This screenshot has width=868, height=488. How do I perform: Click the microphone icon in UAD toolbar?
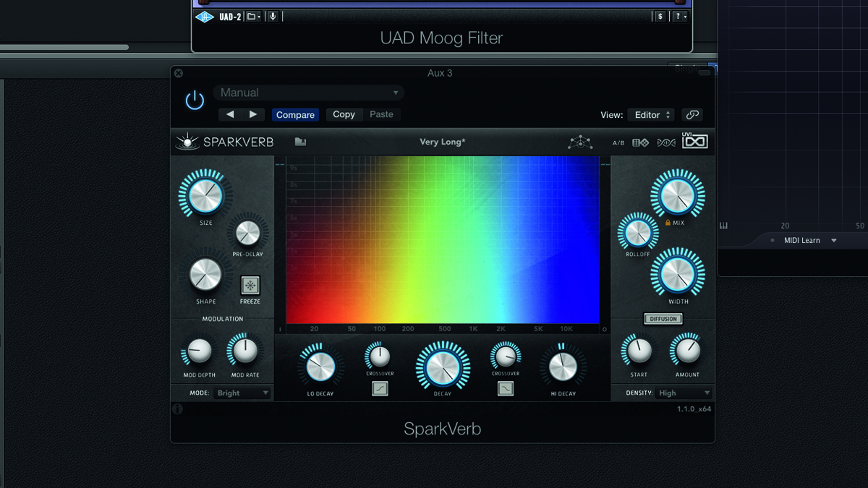click(x=273, y=16)
